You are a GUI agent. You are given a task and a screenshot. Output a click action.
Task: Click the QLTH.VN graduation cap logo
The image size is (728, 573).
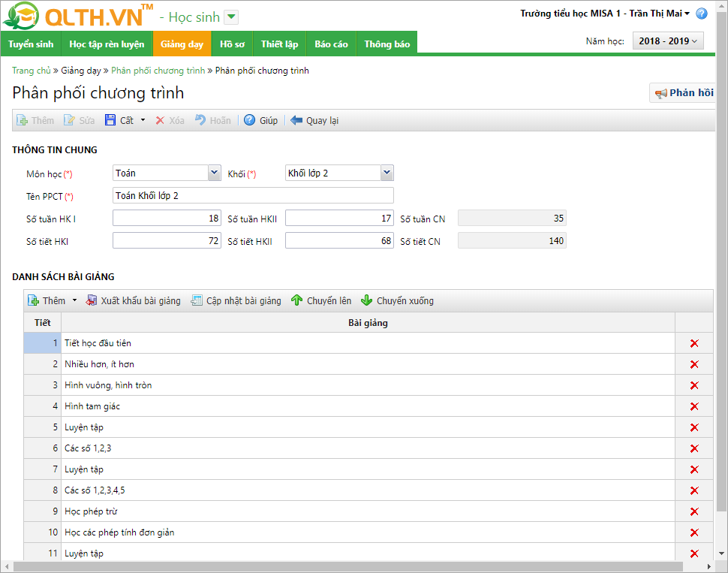(21, 16)
